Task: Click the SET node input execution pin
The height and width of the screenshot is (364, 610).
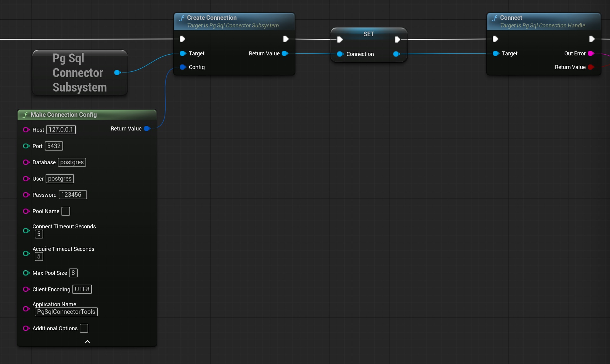Action: coord(340,39)
